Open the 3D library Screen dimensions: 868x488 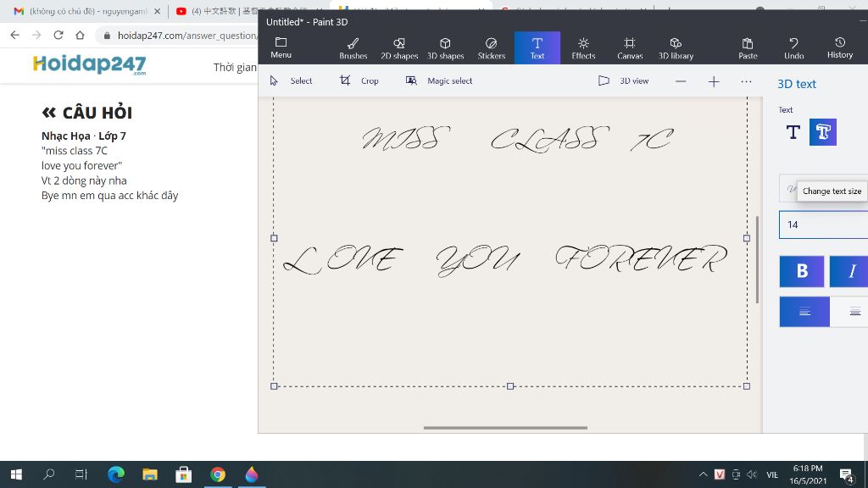(676, 48)
